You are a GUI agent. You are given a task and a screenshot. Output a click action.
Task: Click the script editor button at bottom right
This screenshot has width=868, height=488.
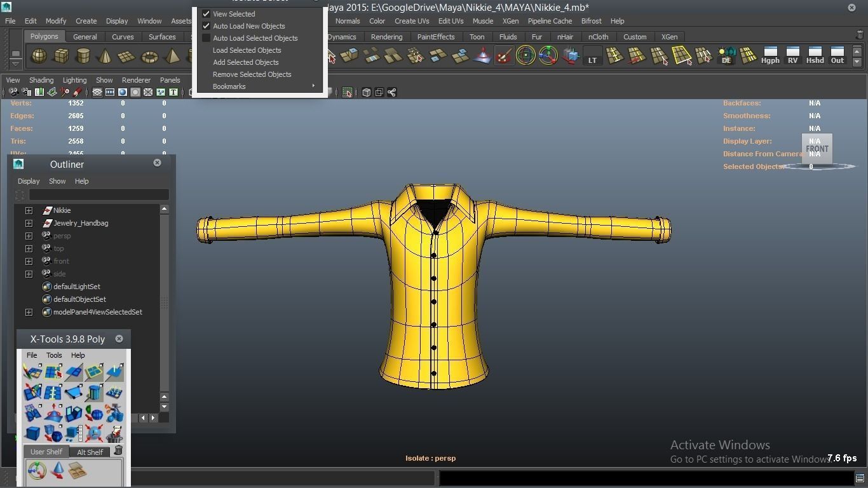click(x=860, y=478)
